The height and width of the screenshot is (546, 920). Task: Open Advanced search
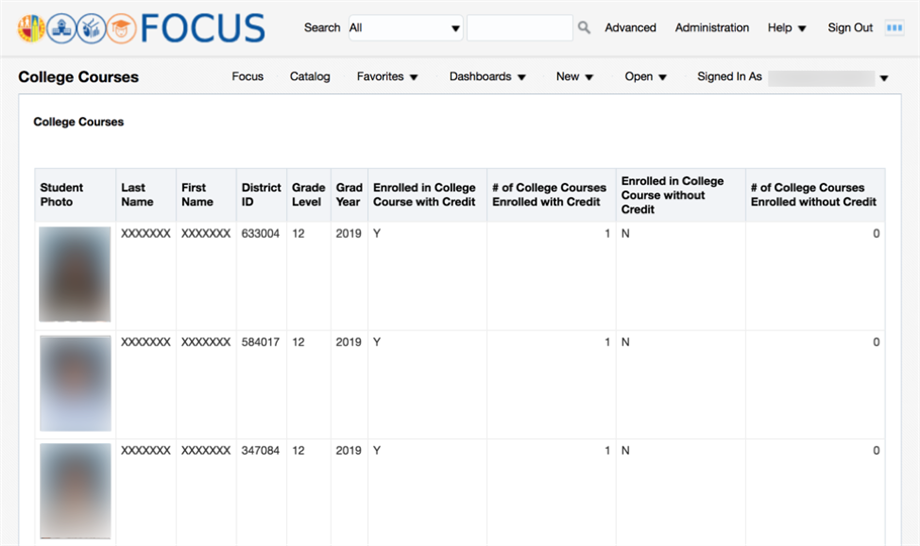(630, 28)
